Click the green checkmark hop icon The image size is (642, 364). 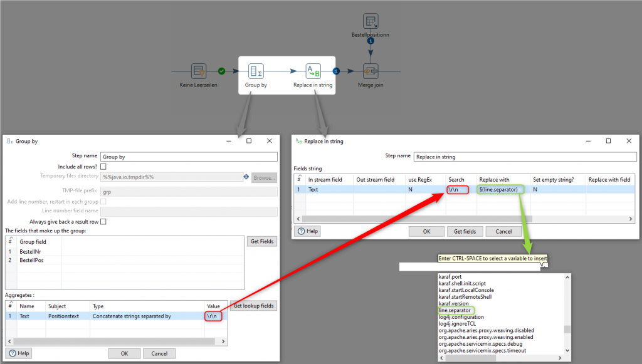click(221, 71)
